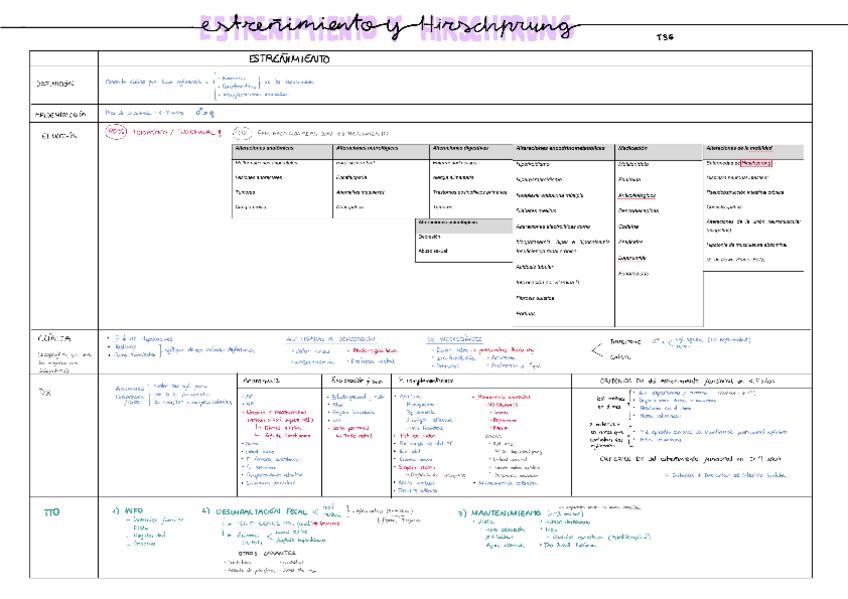Click the 'Alteraciones neurológicas' column header
Image resolution: width=848 pixels, height=599 pixels.
coord(367,148)
